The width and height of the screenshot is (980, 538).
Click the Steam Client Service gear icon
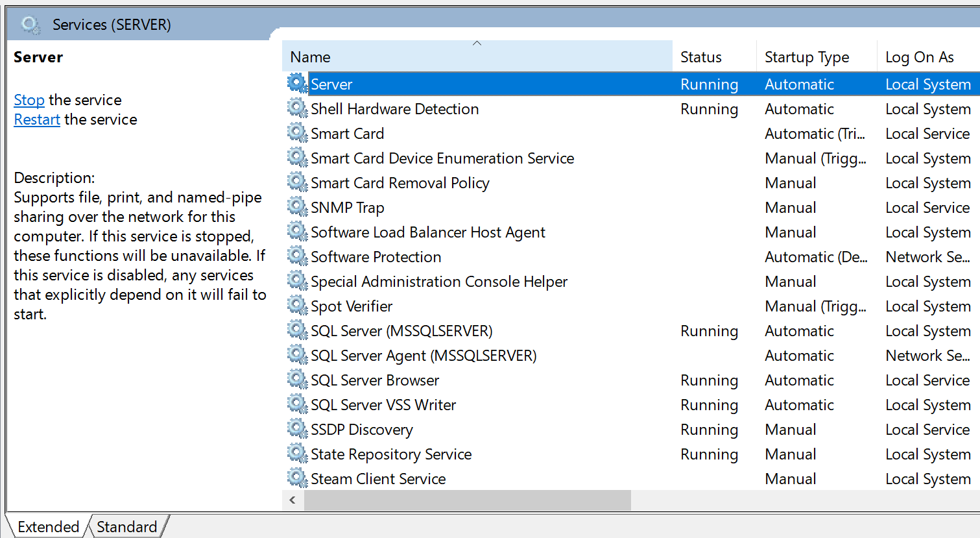(x=296, y=478)
